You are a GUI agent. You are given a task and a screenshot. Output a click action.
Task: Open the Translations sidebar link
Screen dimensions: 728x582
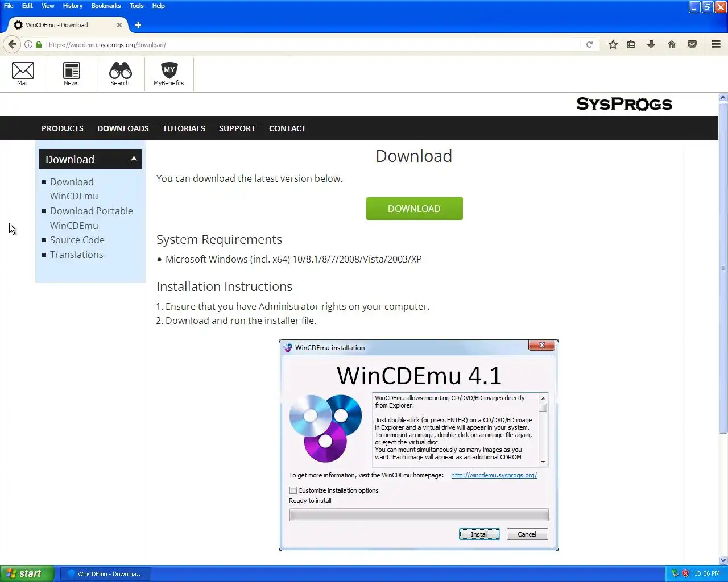coord(77,255)
